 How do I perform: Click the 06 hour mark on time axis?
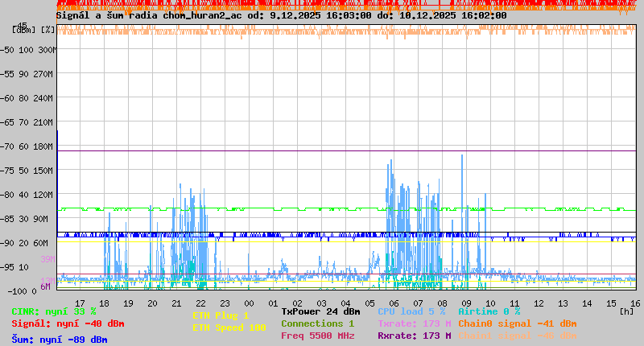[x=394, y=303]
